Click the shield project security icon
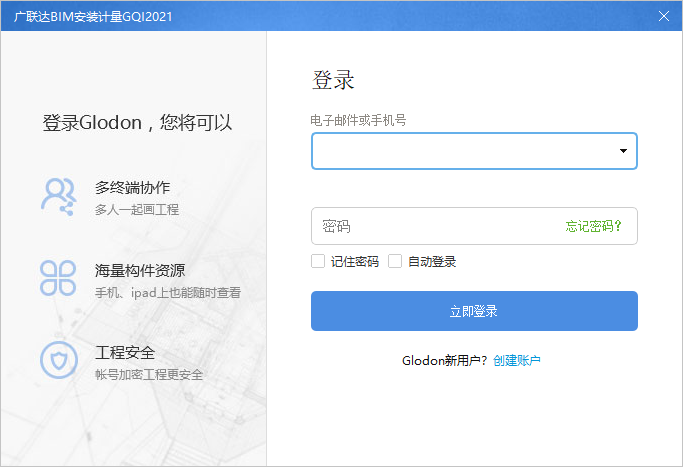 tap(58, 361)
